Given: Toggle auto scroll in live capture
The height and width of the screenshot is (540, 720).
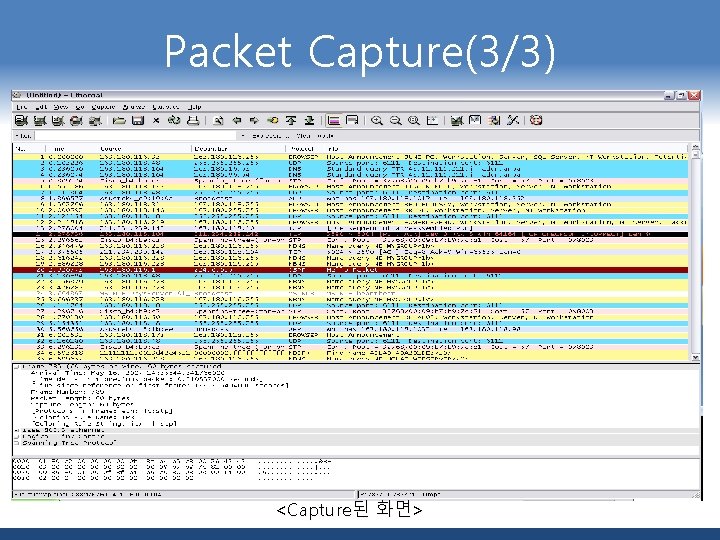Looking at the screenshot, I should click(352, 121).
